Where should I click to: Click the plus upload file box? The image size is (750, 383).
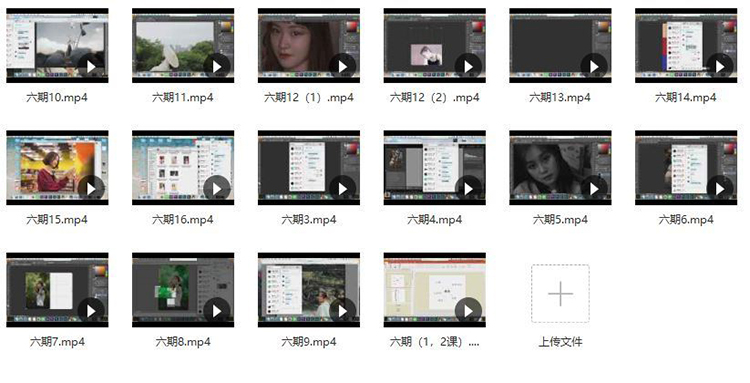[x=560, y=294]
